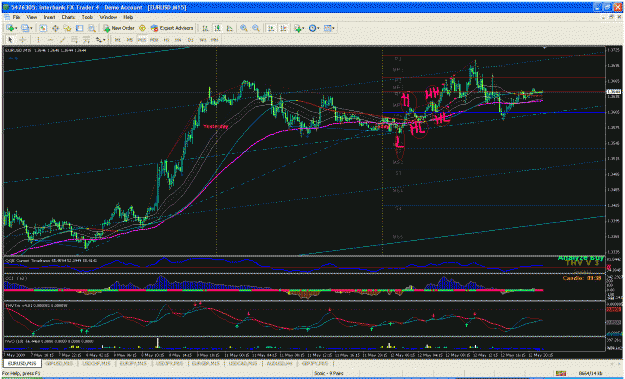Toggle chart shift button
Image resolution: width=625 pixels, height=379 pixels.
tap(283, 28)
